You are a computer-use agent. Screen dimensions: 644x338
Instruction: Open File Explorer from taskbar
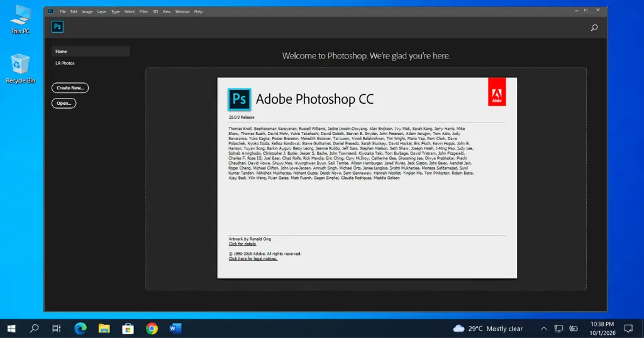(x=104, y=328)
